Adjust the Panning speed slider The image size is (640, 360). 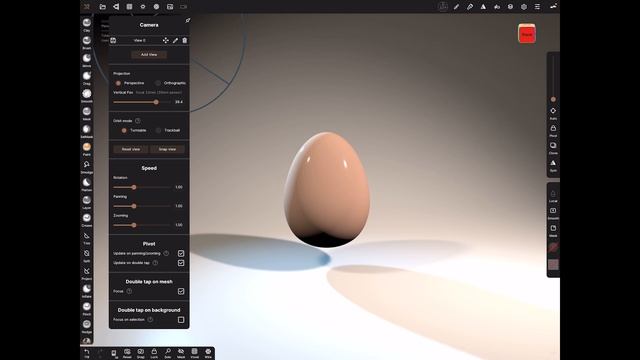[142, 206]
